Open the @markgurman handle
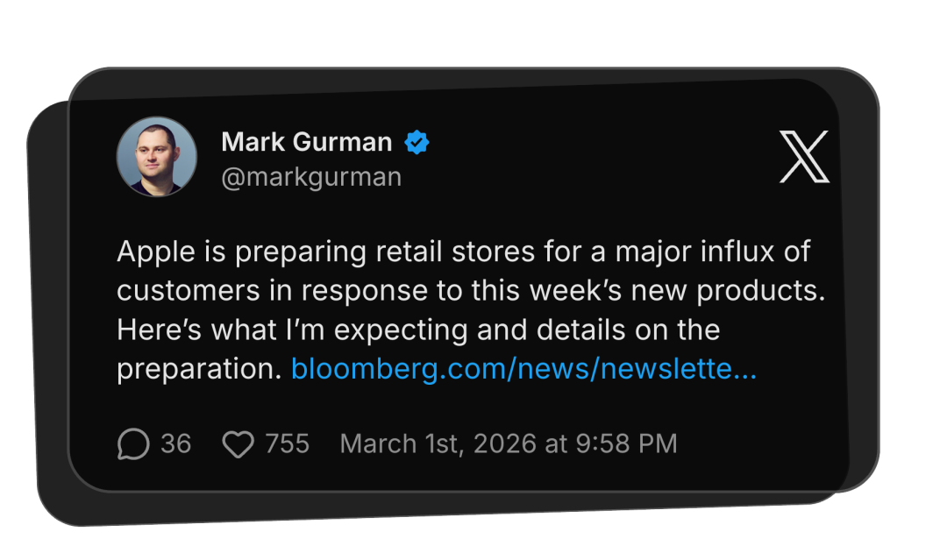947x560 pixels. [311, 177]
